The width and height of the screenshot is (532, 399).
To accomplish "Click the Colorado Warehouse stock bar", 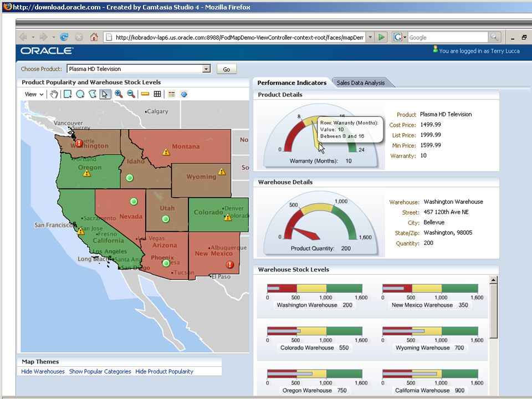I will (315, 331).
